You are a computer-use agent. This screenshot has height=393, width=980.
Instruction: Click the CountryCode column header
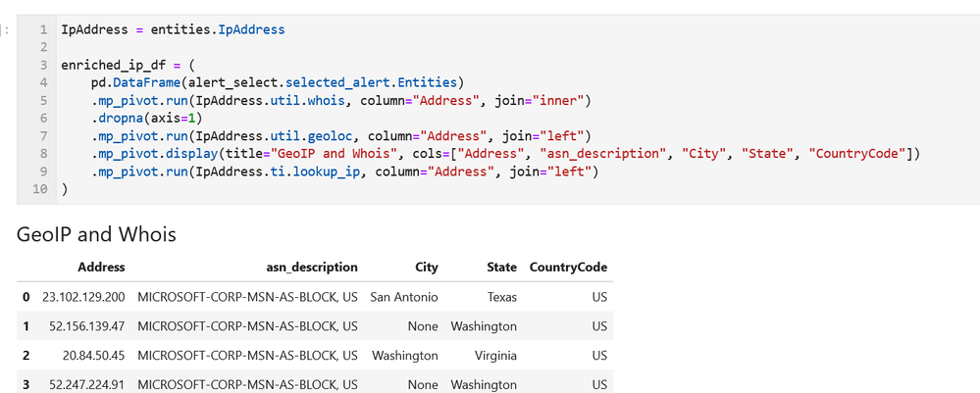coord(568,268)
